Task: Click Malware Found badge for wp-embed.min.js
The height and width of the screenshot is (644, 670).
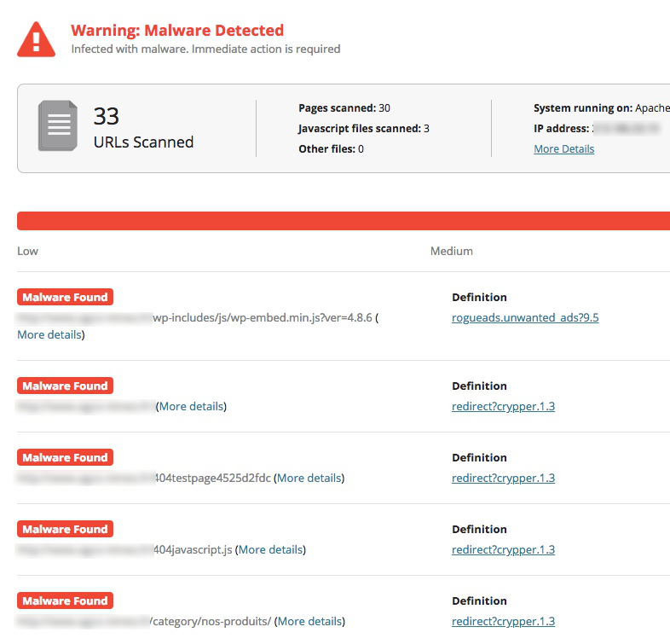Action: tap(65, 298)
